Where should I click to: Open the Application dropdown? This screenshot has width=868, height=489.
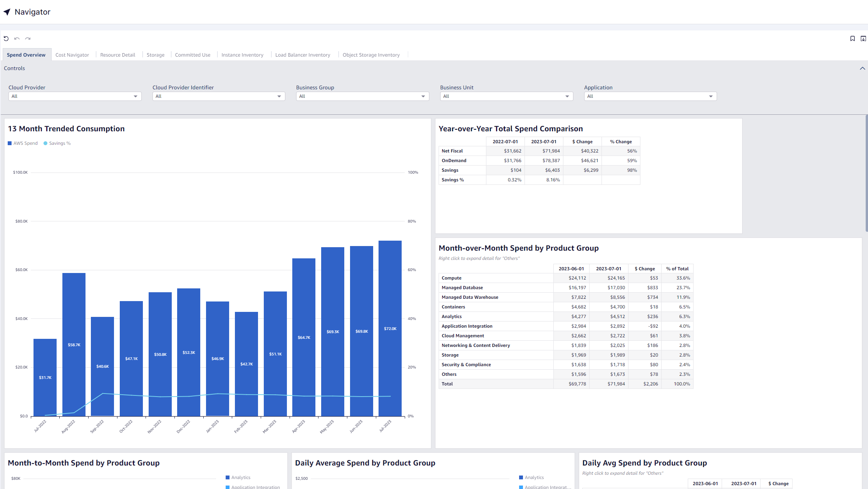click(x=650, y=96)
